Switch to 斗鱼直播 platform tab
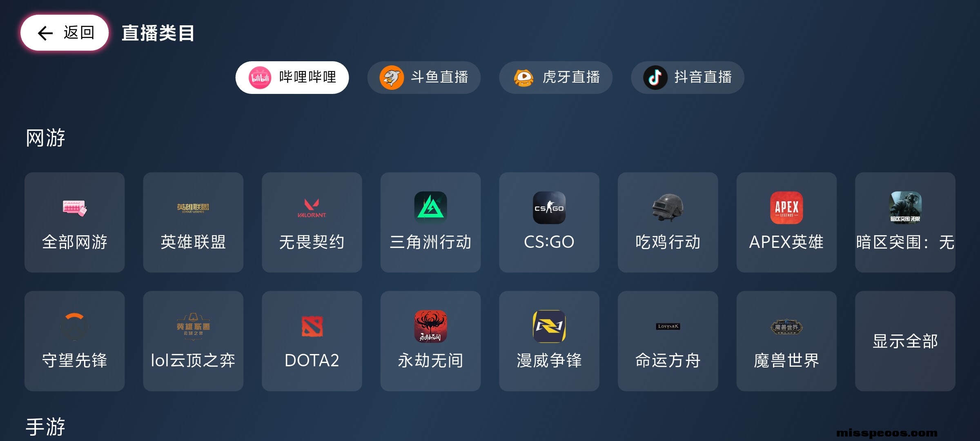This screenshot has width=980, height=441. click(x=424, y=77)
